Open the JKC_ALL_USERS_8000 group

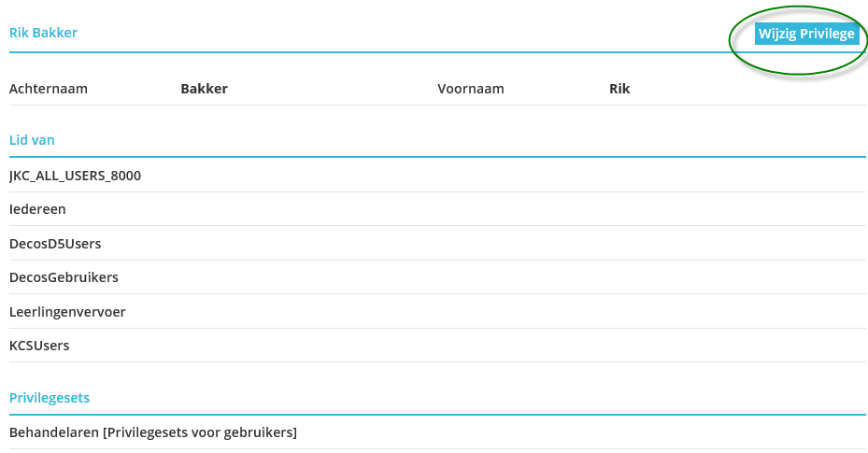click(x=75, y=176)
